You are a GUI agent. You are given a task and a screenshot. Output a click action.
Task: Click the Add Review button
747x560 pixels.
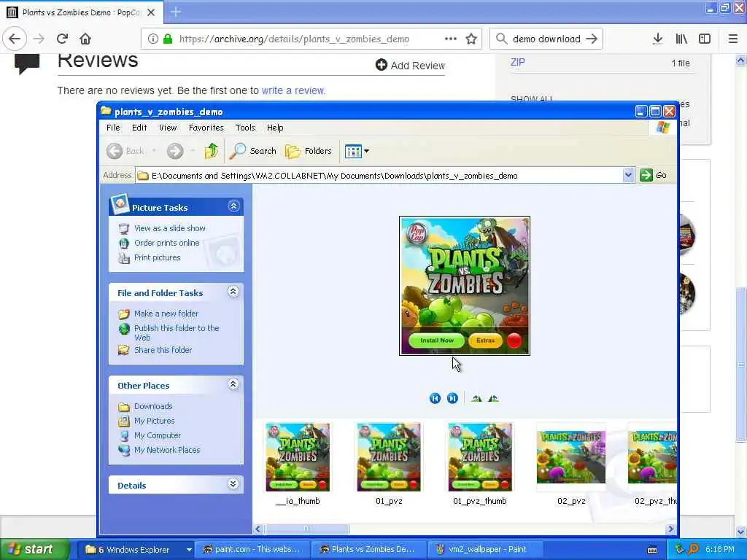410,65
